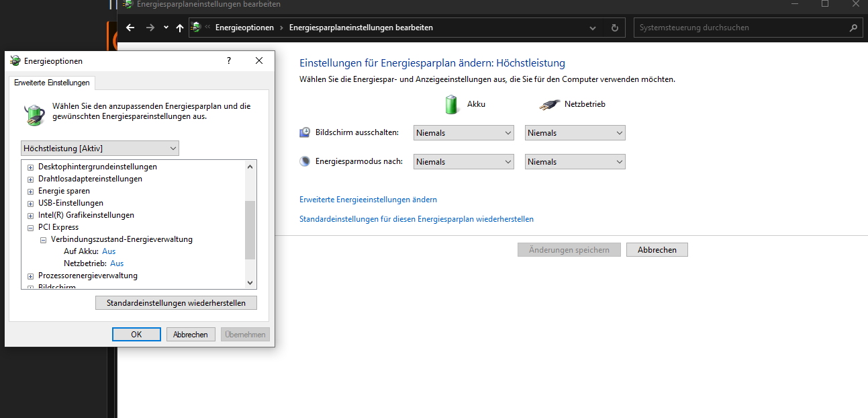Click Abbrechen in Energieoptionen dialog
The height and width of the screenshot is (418, 868).
(191, 334)
